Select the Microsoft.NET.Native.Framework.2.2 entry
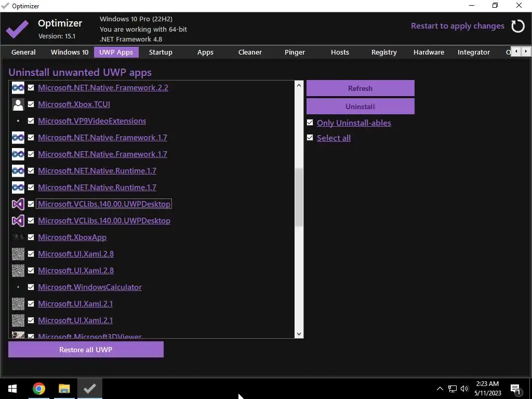Screen dimensions: 532x399 103,87
